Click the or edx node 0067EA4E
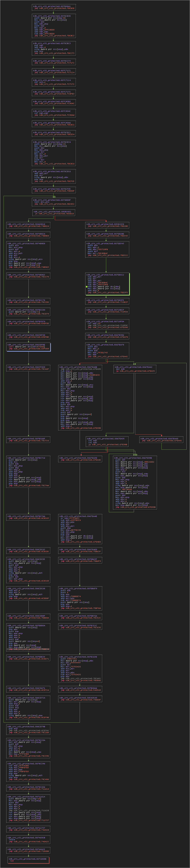Image resolution: width=190 pixels, height=868 pixels. (x=80, y=529)
